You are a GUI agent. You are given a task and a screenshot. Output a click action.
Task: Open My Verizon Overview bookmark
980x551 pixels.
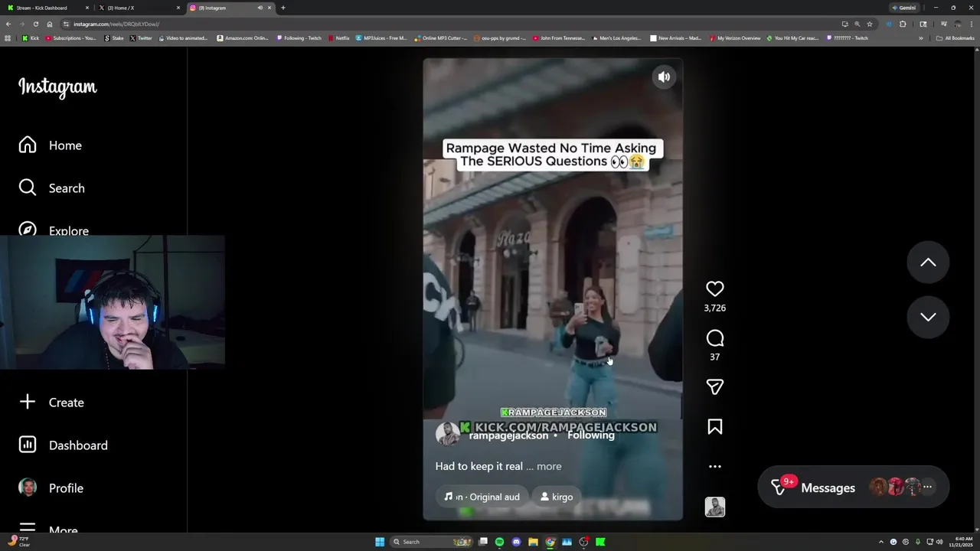pos(735,37)
